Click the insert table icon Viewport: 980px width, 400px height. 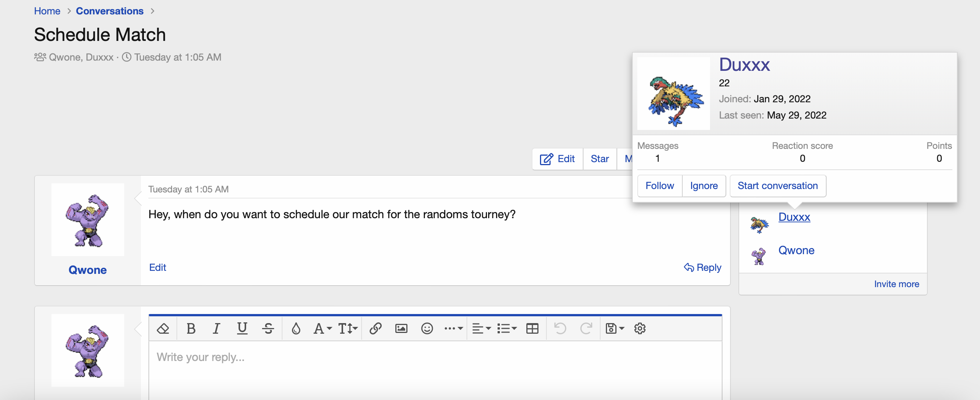click(x=532, y=328)
